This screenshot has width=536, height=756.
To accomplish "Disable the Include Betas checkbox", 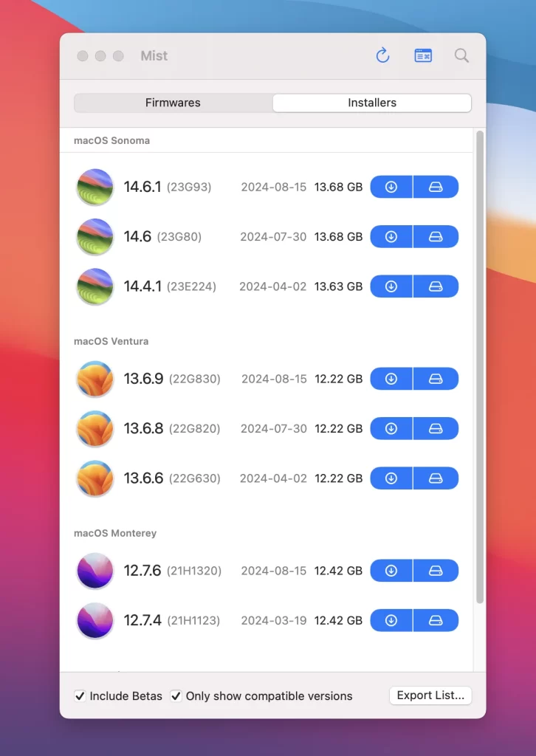I will pyautogui.click(x=80, y=695).
